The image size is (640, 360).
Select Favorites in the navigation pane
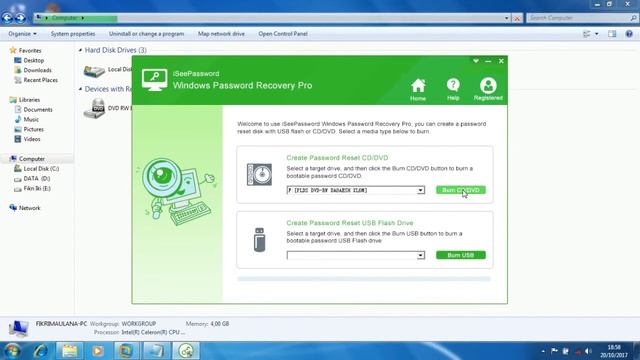30,51
